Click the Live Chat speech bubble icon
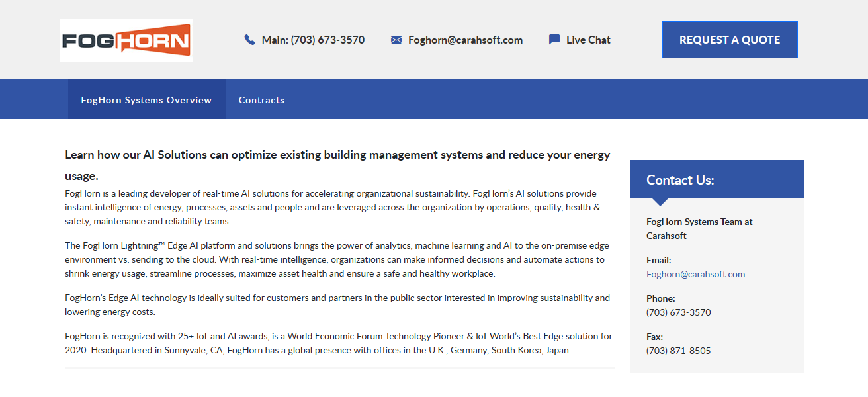868x397 pixels. point(554,40)
